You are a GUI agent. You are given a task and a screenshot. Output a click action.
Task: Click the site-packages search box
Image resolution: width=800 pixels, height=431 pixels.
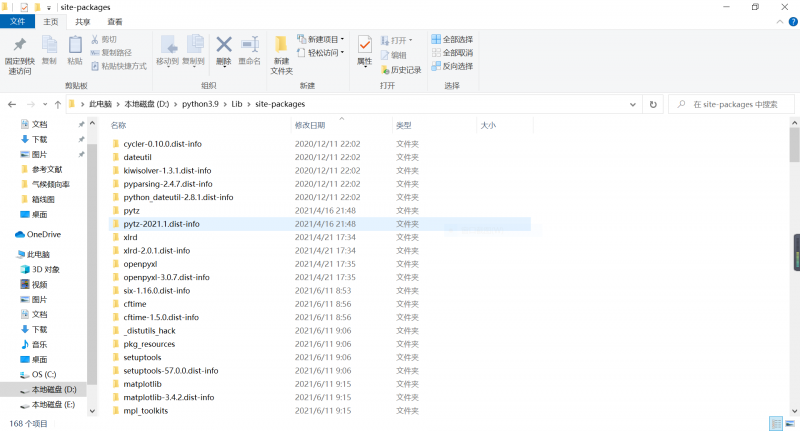[735, 104]
